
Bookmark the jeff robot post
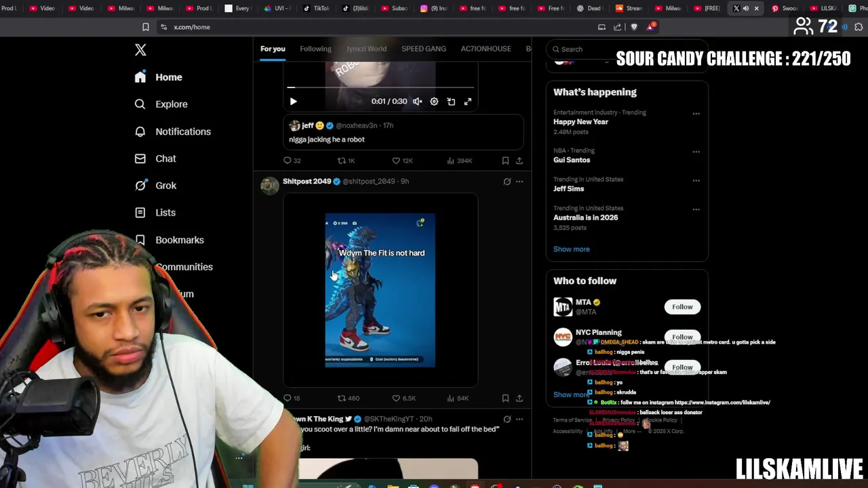coord(505,161)
